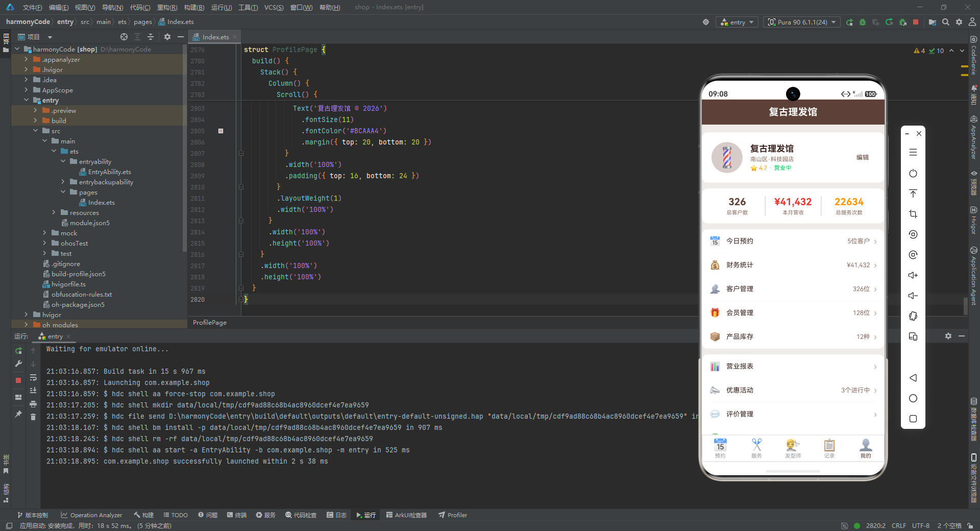This screenshot has height=531, width=980.
Task: Lower emulator volume with the volume-down icon
Action: [x=913, y=296]
